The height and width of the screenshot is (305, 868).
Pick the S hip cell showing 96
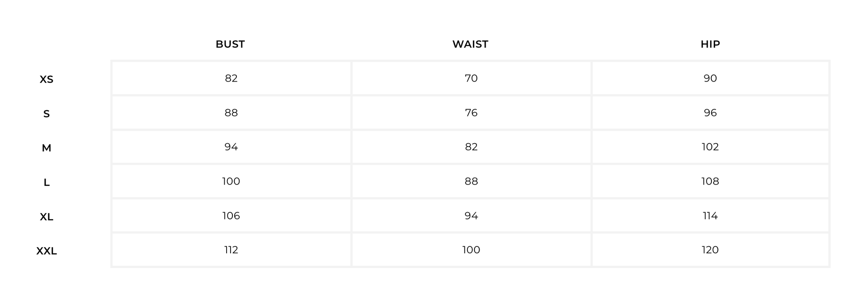coord(710,113)
